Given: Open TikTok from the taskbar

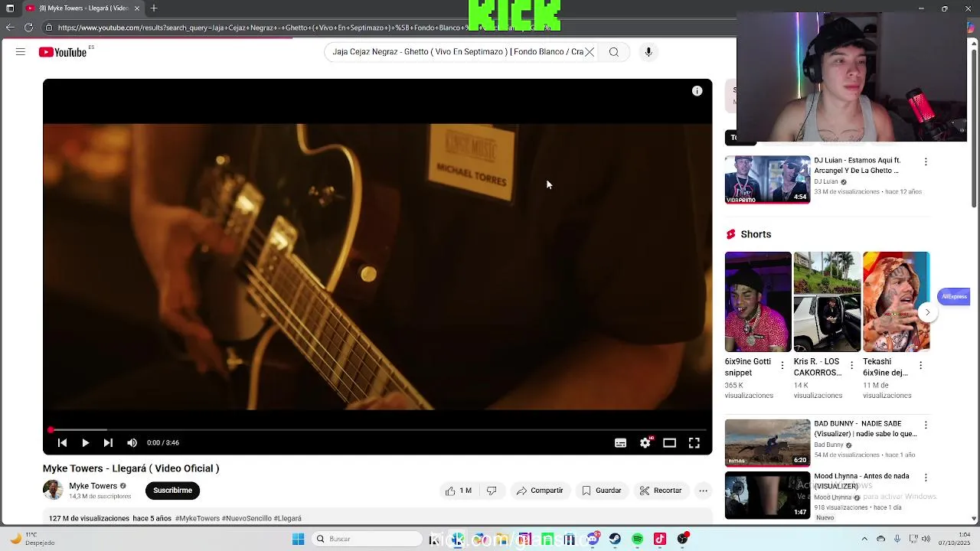Looking at the screenshot, I should (660, 539).
